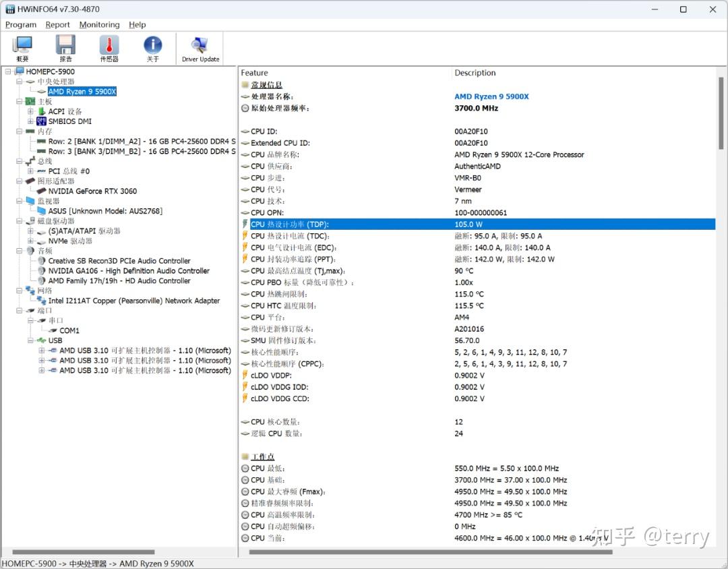Screen dimensions: 728x569
Task: Collapse the HOMEPC-5900 root node
Action: click(8, 71)
